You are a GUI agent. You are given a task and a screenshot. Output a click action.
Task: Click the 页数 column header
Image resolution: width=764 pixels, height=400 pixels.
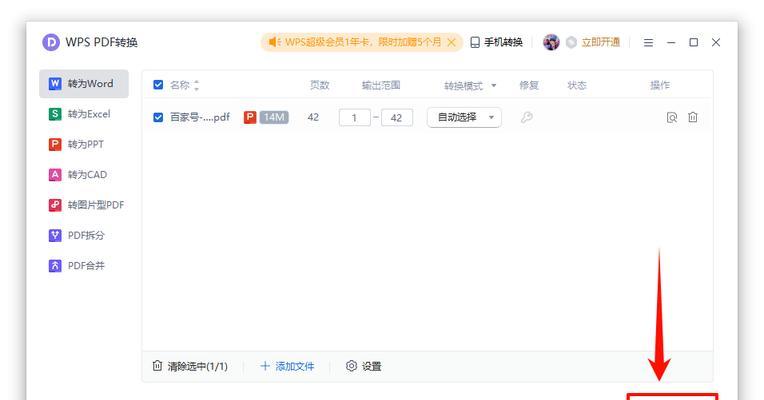point(320,85)
